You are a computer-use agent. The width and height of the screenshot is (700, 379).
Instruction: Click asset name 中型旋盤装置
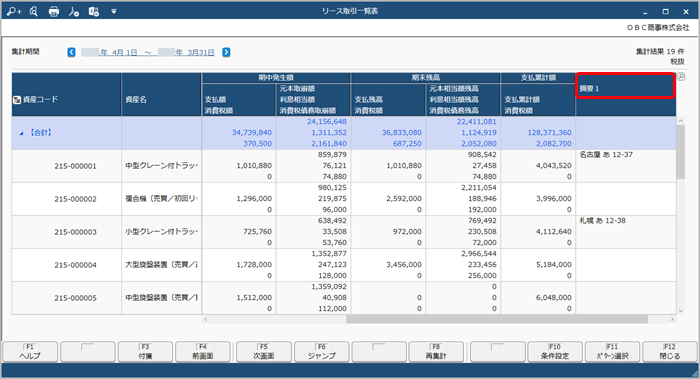(161, 298)
